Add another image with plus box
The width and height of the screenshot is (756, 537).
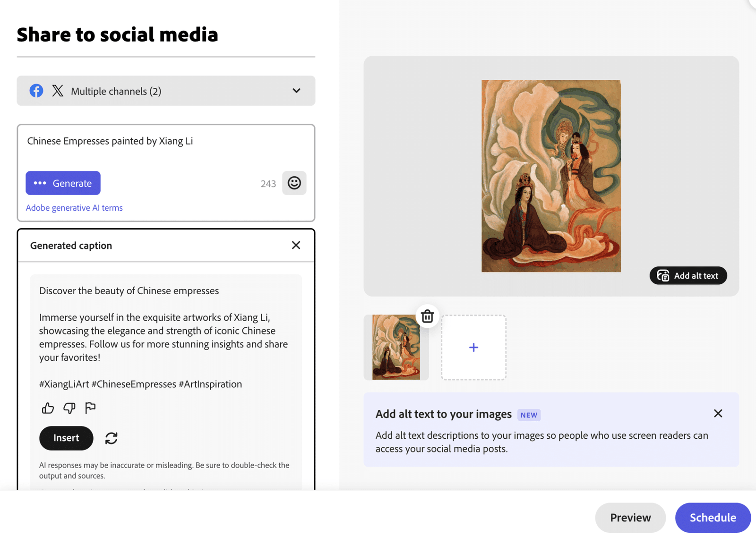(x=473, y=348)
